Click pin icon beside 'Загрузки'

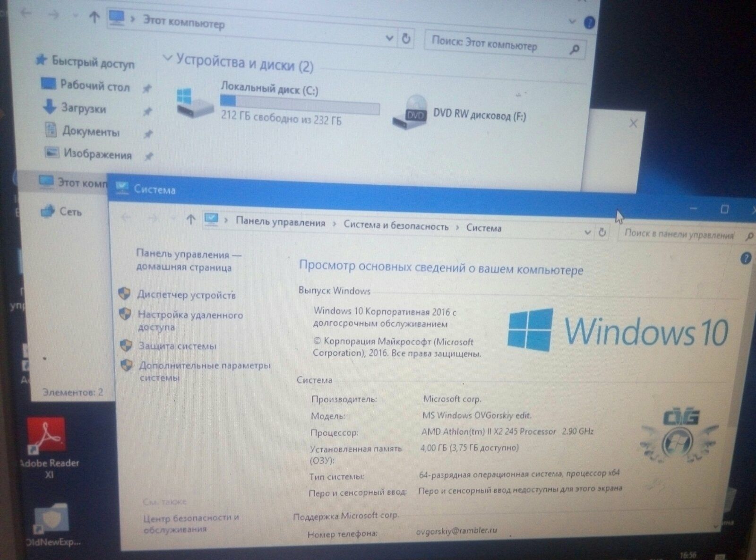point(147,112)
